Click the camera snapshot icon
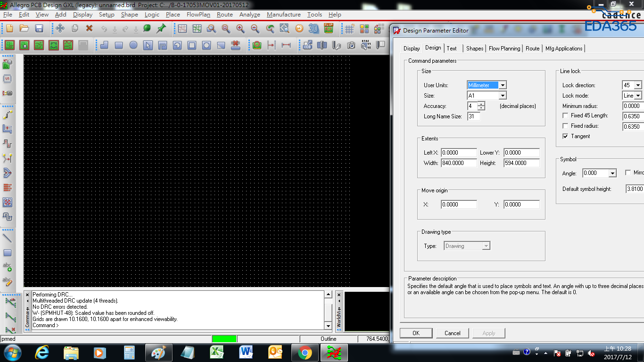The image size is (644, 362). 351,45
